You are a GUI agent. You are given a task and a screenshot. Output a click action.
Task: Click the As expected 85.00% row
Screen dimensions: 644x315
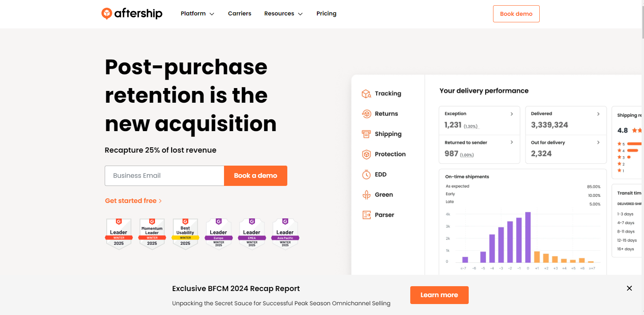[x=523, y=186]
